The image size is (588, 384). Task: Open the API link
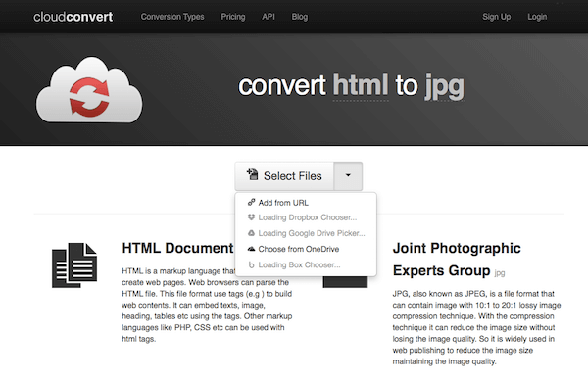point(269,17)
